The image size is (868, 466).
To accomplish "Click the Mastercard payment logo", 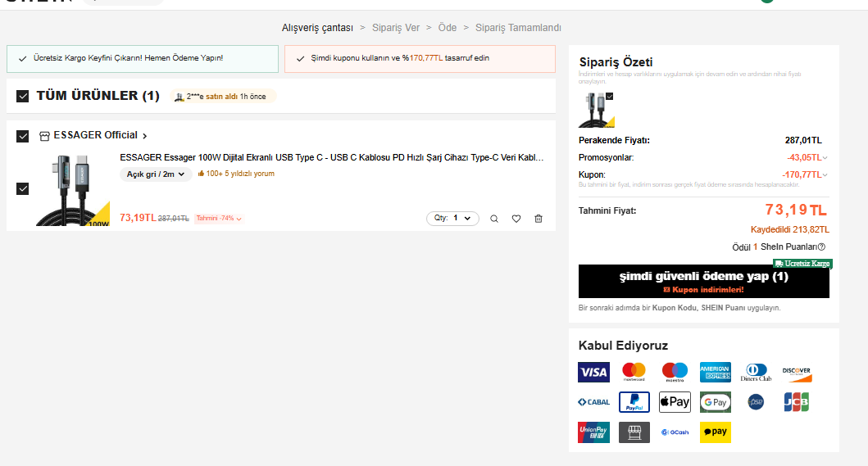I will click(x=634, y=372).
